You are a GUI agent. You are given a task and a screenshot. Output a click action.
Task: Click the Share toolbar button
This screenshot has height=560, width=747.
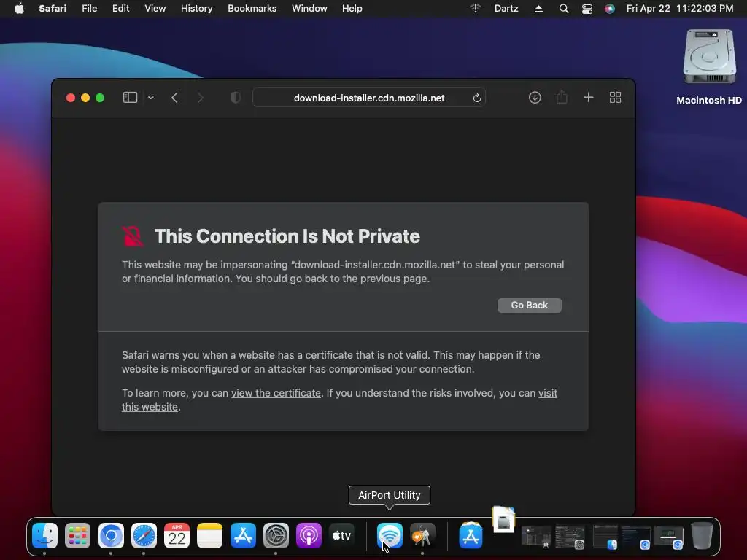click(562, 98)
